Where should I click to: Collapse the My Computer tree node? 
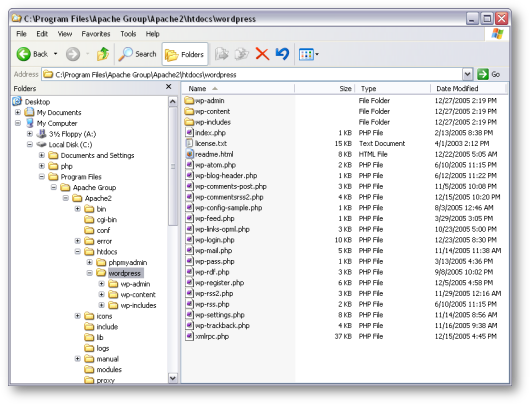click(18, 123)
